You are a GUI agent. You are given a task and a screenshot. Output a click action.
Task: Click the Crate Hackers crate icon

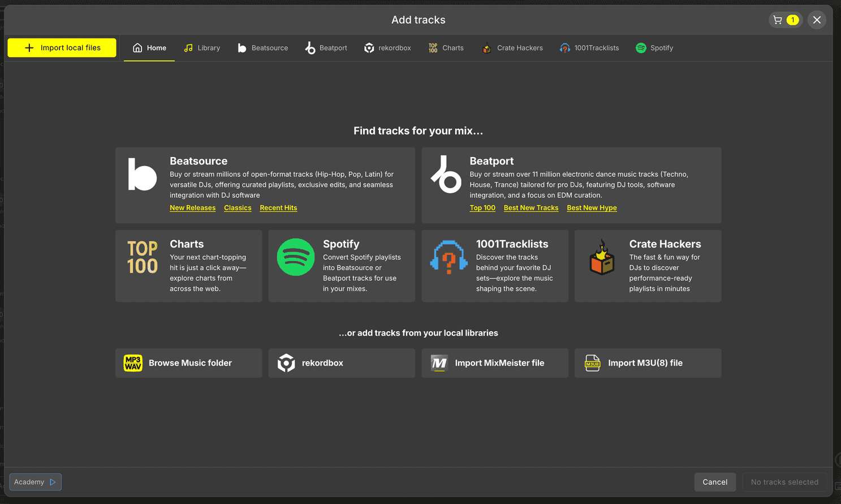[601, 258]
